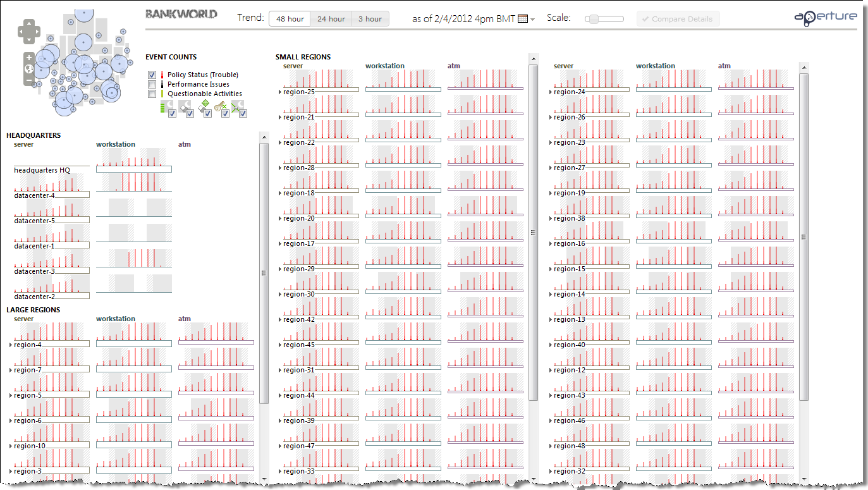
Task: Click the Aperture logo
Action: coord(825,18)
